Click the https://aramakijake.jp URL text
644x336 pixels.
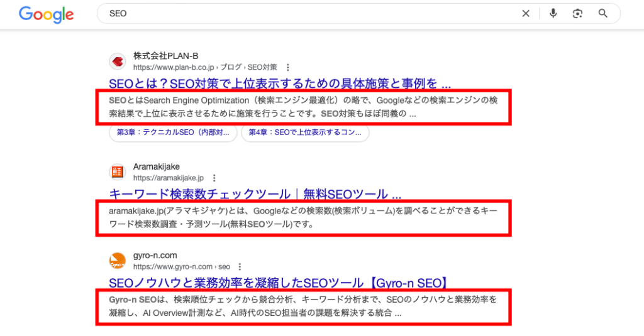click(x=169, y=178)
